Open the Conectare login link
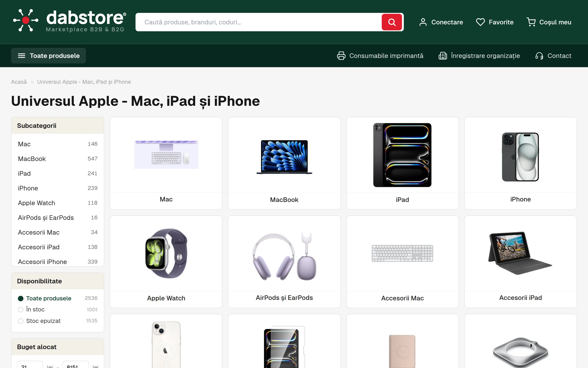The height and width of the screenshot is (368, 588). pos(441,22)
